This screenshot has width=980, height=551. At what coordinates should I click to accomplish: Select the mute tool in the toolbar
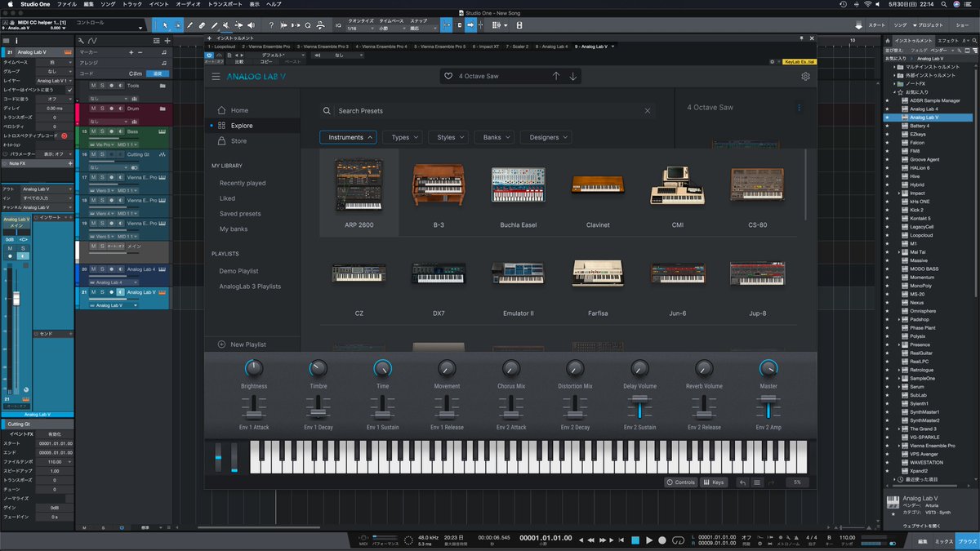click(x=226, y=24)
